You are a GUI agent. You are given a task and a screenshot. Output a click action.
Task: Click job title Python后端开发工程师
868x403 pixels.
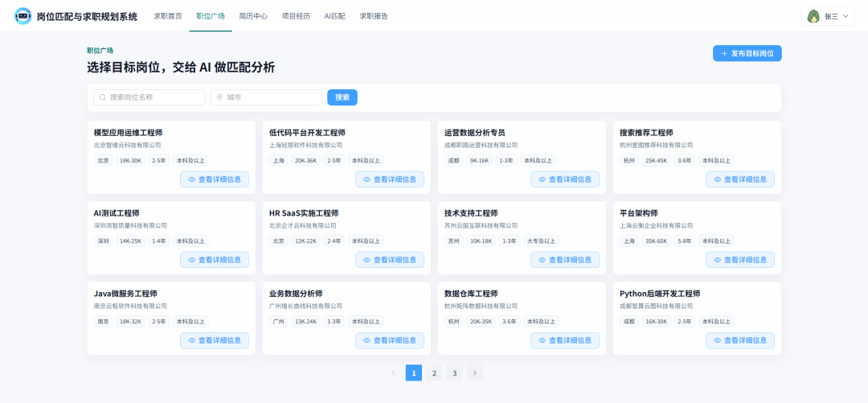pyautogui.click(x=660, y=294)
